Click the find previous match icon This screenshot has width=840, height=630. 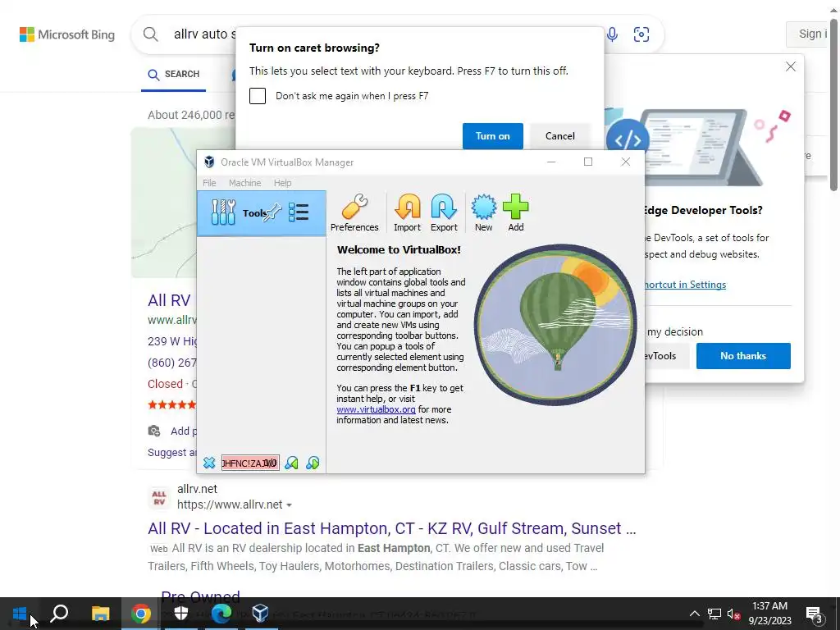[x=291, y=463]
